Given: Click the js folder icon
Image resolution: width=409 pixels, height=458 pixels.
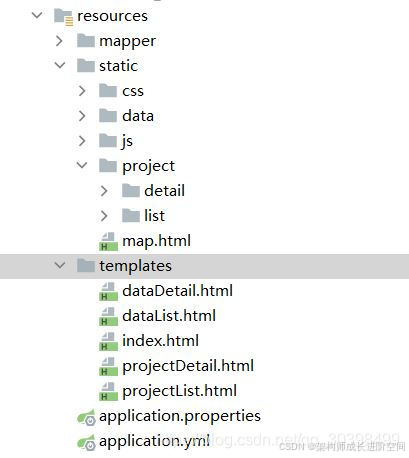Looking at the screenshot, I should 108,140.
